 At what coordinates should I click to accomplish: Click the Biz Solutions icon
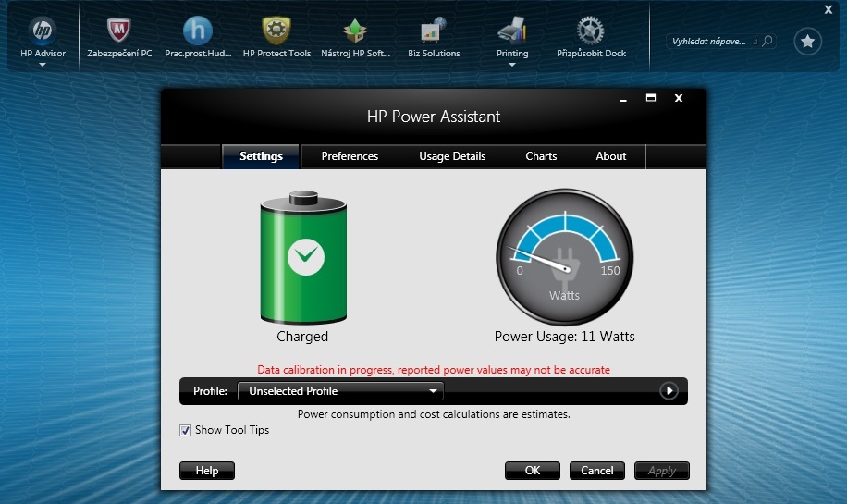click(434, 31)
